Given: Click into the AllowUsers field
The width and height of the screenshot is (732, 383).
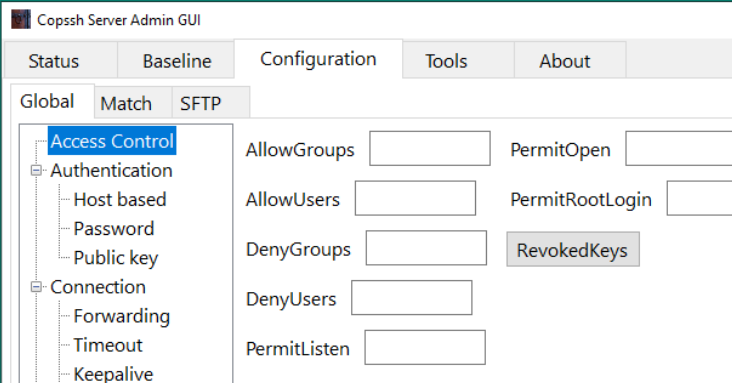Looking at the screenshot, I should tap(415, 199).
